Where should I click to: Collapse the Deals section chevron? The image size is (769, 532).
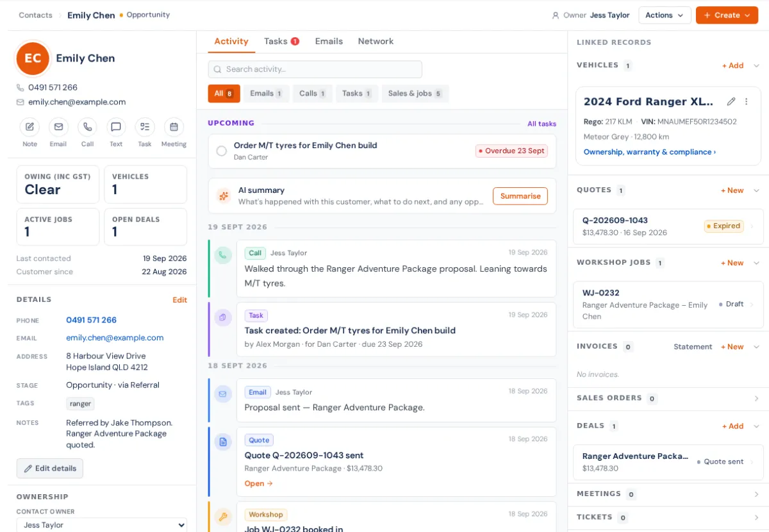(756, 426)
